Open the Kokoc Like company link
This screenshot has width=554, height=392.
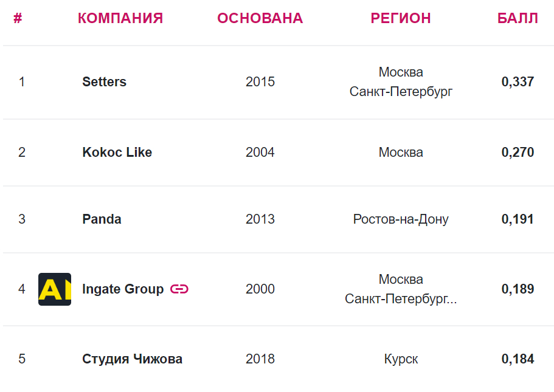point(117,153)
